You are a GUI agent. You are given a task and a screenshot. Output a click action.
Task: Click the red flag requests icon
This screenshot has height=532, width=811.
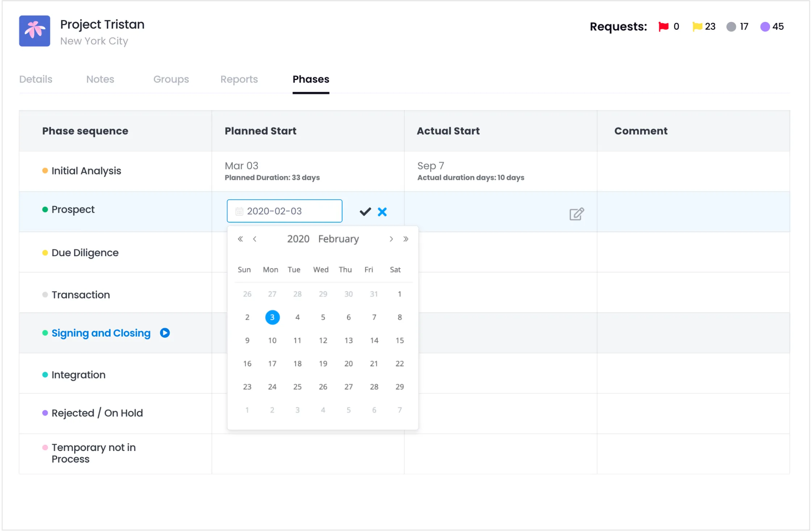(x=663, y=26)
